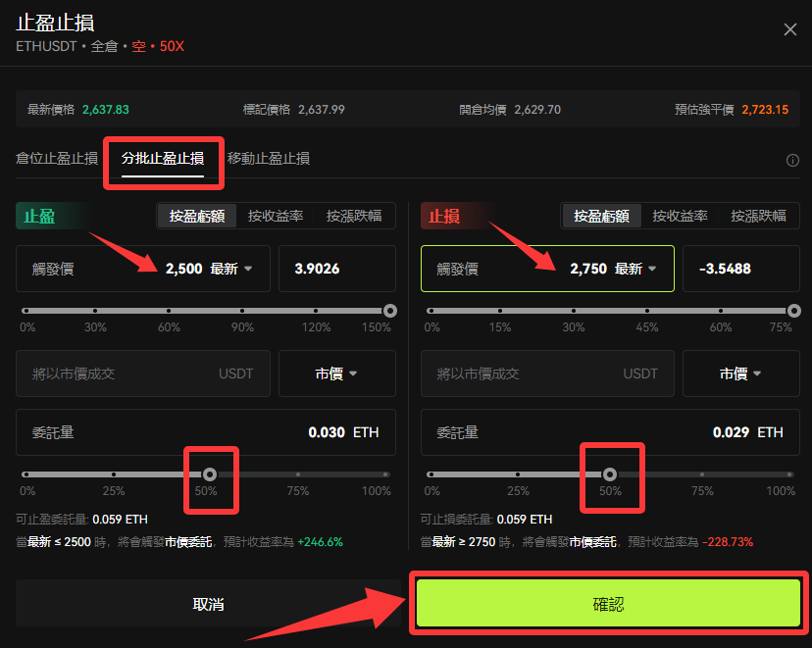Expand the take-profit 市價 order type dropdown
This screenshot has height=648, width=812.
click(337, 374)
